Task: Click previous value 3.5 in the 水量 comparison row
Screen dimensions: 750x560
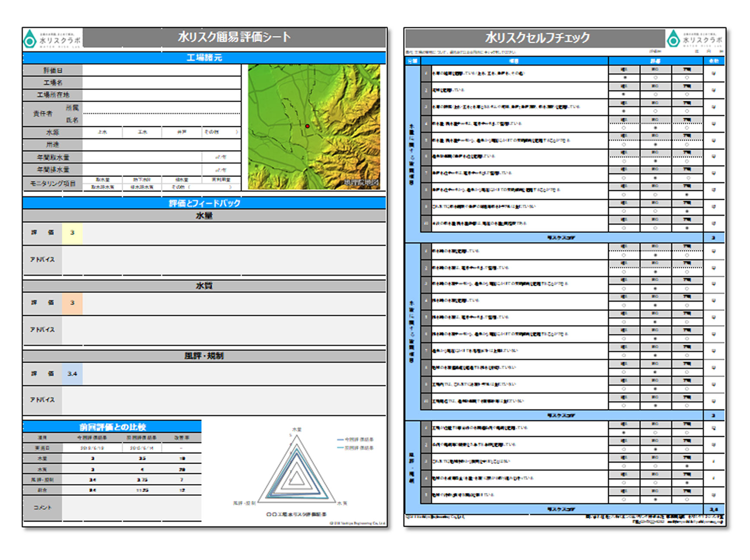Action: (x=142, y=459)
